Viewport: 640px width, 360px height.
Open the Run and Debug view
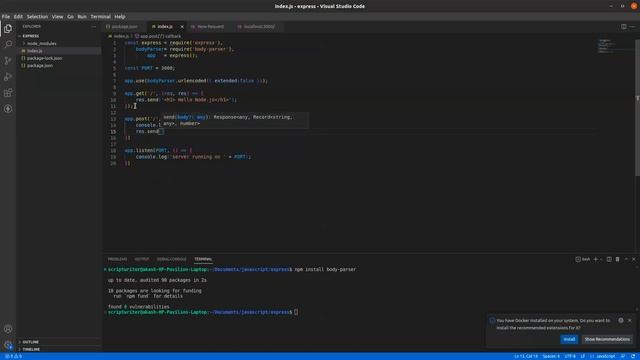pos(8,76)
